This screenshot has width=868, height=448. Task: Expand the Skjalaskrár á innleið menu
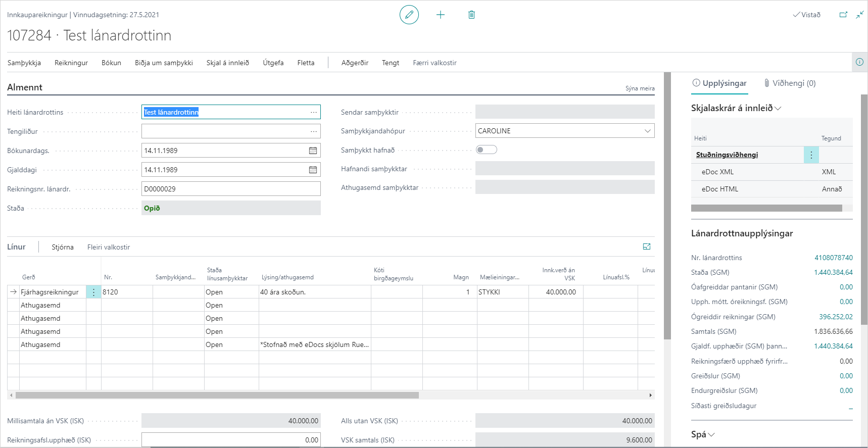778,108
